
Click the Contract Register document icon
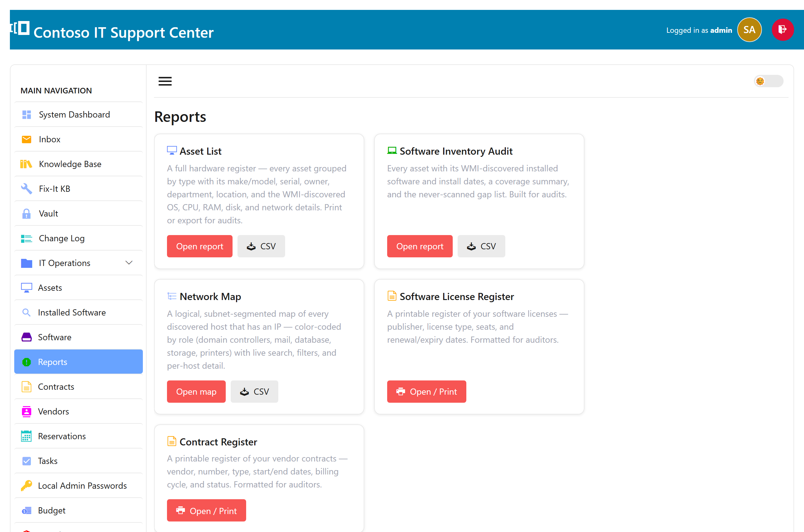pyautogui.click(x=172, y=441)
